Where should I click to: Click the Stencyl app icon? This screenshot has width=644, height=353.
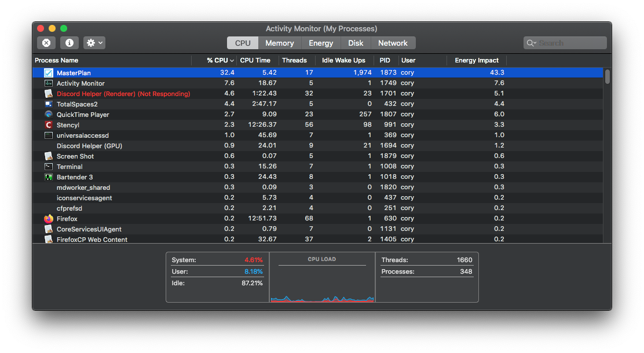click(49, 125)
